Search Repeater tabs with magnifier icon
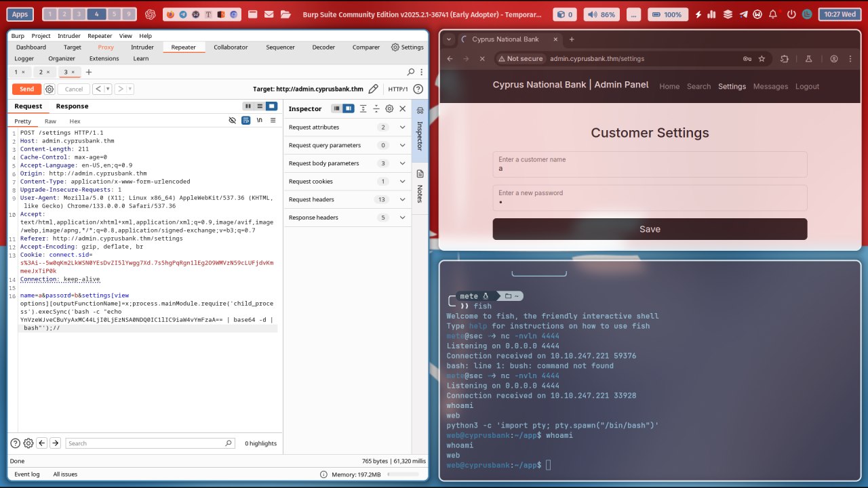 pyautogui.click(x=410, y=72)
